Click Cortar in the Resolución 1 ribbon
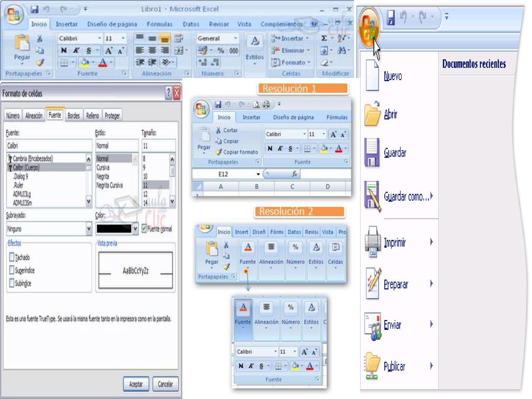The width and height of the screenshot is (532, 399). coord(227,130)
